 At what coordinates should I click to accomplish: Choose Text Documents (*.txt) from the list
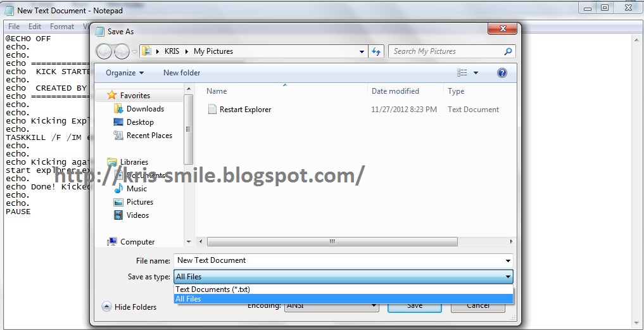coord(343,289)
